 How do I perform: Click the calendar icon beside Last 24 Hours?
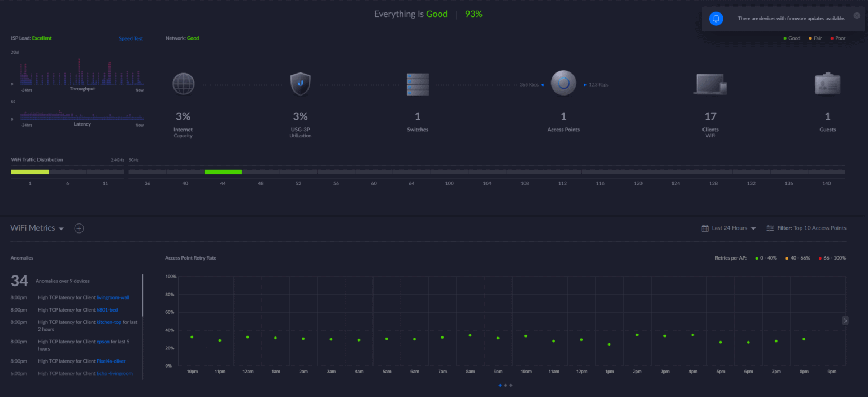coord(704,228)
